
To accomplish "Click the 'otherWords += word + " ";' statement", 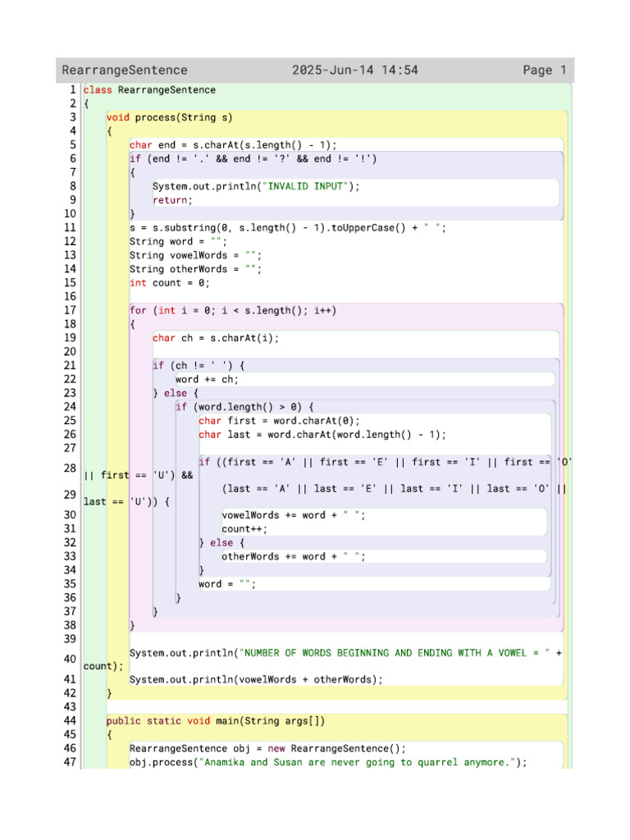I will (x=294, y=557).
